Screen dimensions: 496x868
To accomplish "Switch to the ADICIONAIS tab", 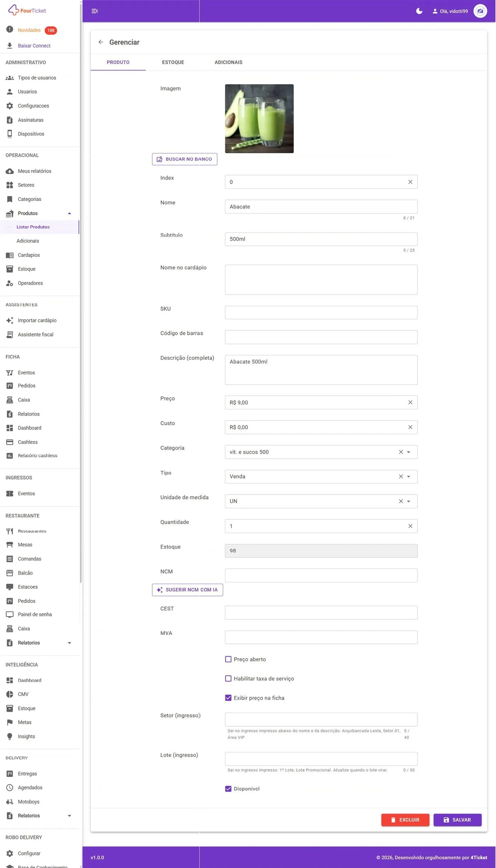I will pos(229,62).
